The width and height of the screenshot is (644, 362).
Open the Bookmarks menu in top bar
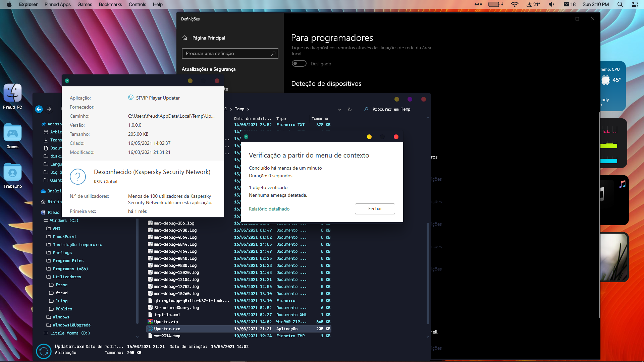pos(110,4)
